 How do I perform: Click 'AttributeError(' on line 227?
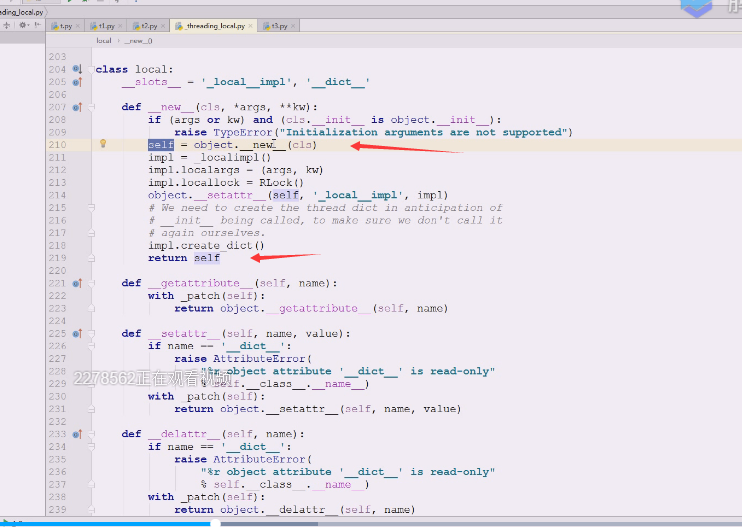pos(262,359)
